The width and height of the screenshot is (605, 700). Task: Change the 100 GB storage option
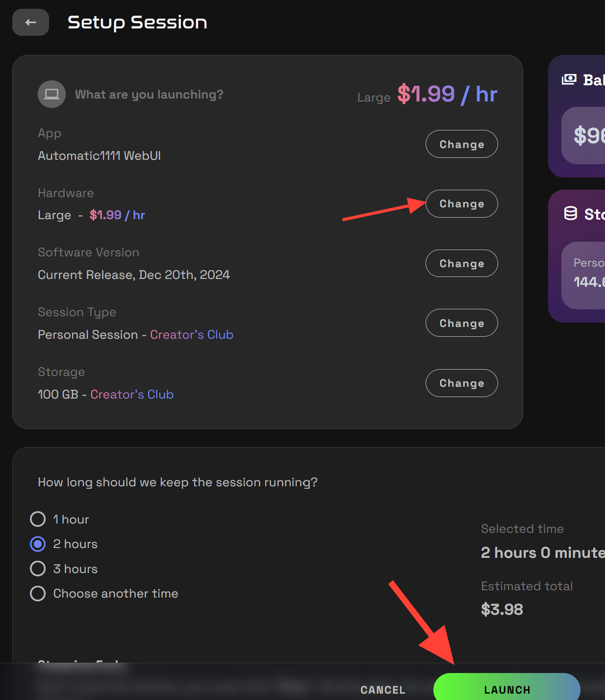click(461, 383)
